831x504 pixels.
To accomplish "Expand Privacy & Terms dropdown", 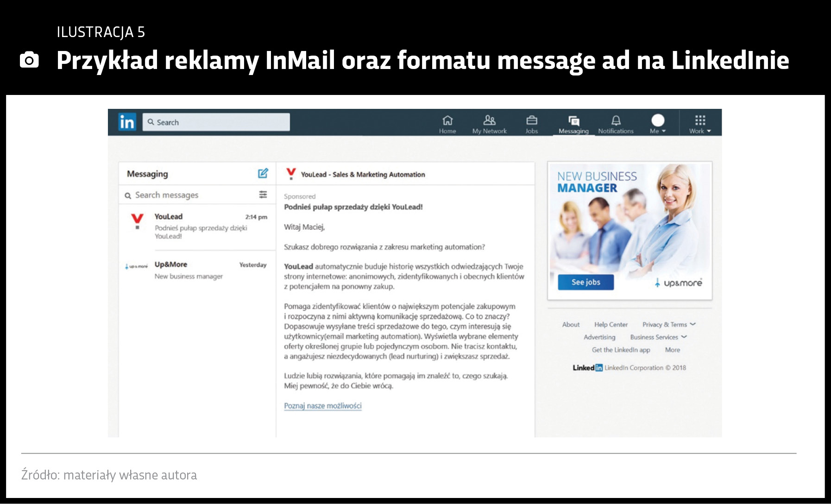I will (x=669, y=325).
